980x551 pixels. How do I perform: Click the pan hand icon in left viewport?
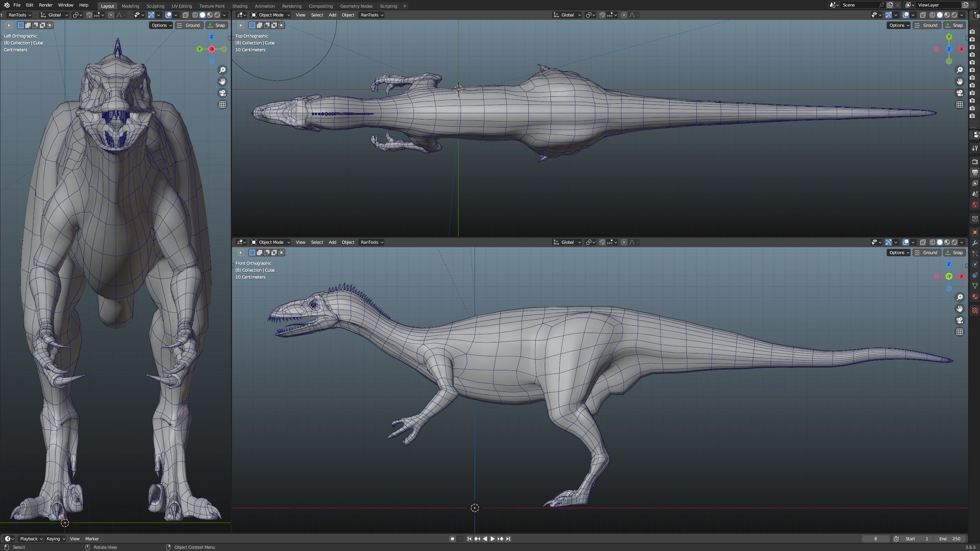[222, 82]
